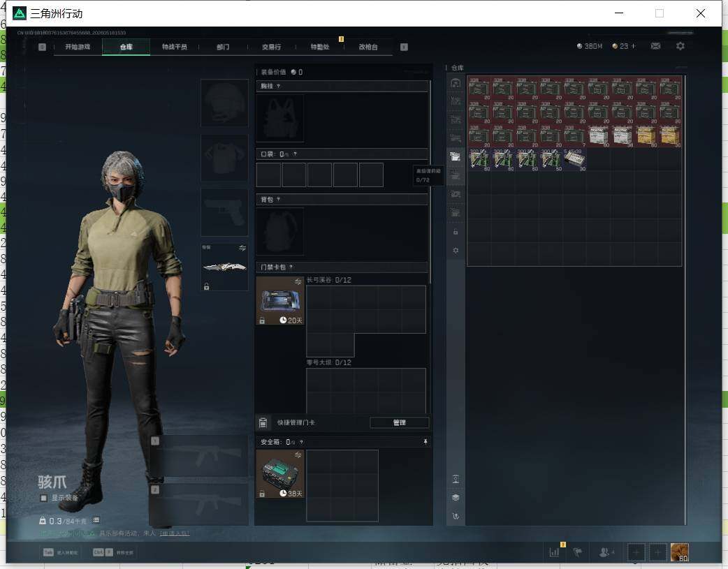This screenshot has width=728, height=569.
Task: Select the first 338 ammo box in warehouse
Action: click(479, 88)
